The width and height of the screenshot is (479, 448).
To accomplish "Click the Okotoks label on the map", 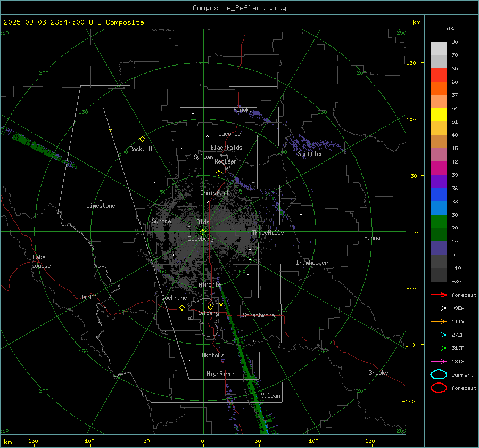I will [x=213, y=355].
